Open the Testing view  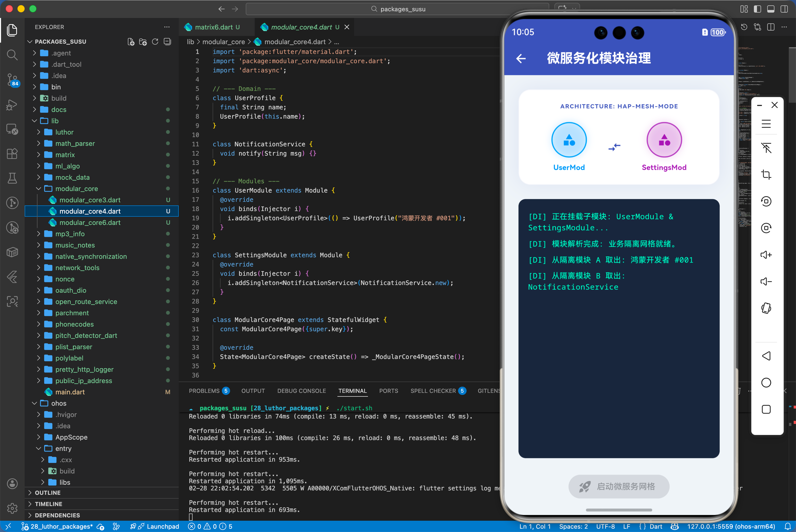(13, 178)
